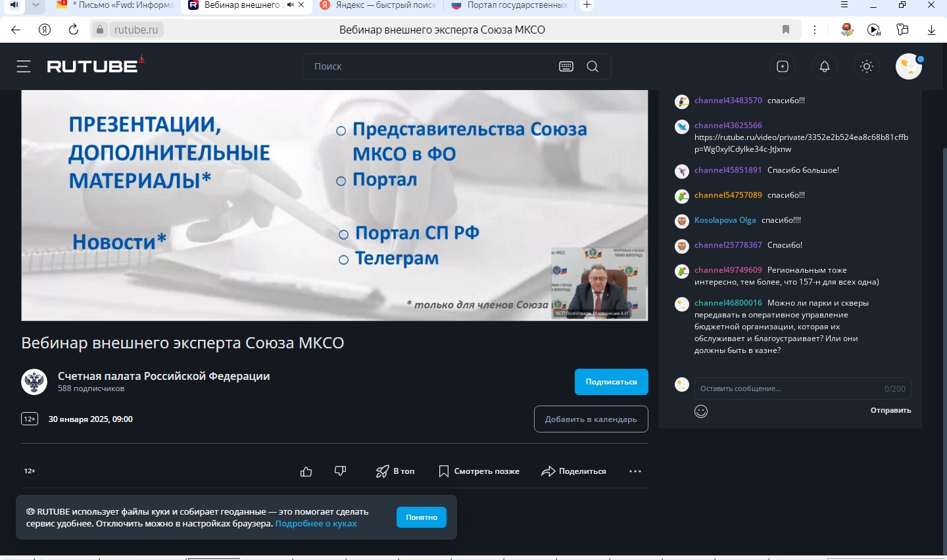Click the speaker sound icon in tab bar
Screen dimensions: 947x560
click(14, 5)
